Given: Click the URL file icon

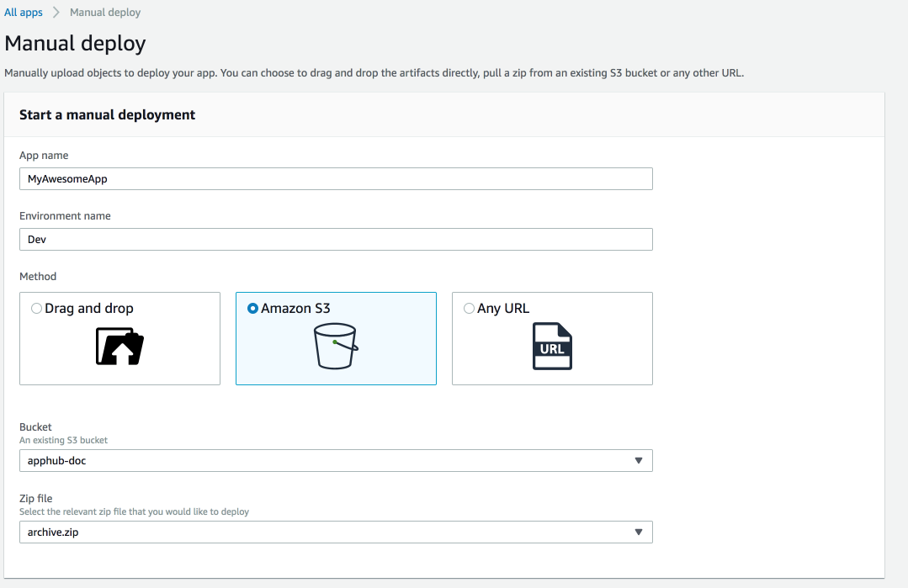Looking at the screenshot, I should [552, 346].
